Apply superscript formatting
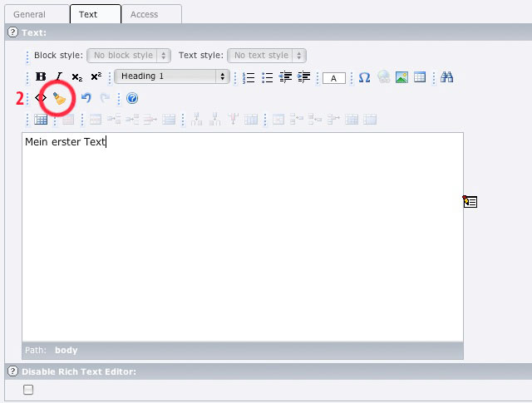 (96, 76)
